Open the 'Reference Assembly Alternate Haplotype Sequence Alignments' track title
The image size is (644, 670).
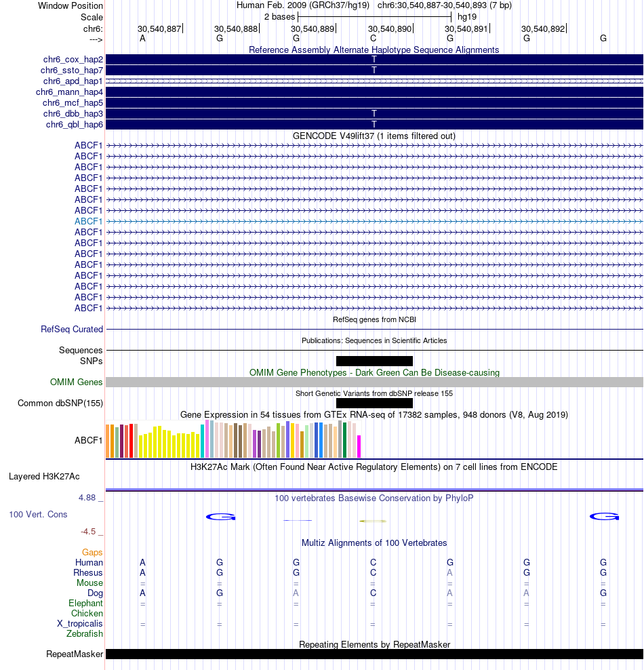tap(374, 50)
